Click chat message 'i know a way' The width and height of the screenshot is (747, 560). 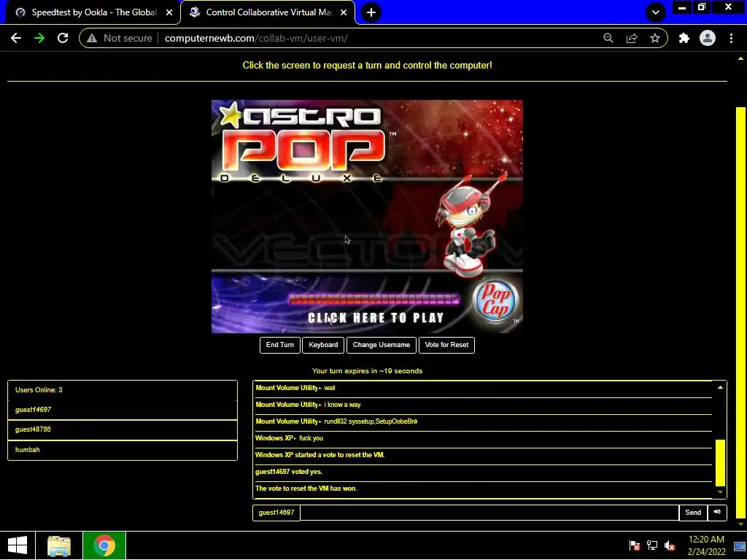pos(342,404)
